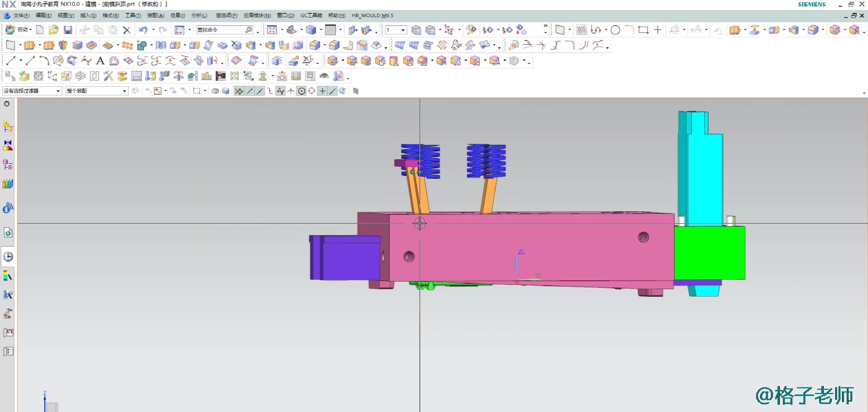The image size is (868, 412).
Task: Select the Text tool 'A' icon
Action: click(100, 61)
